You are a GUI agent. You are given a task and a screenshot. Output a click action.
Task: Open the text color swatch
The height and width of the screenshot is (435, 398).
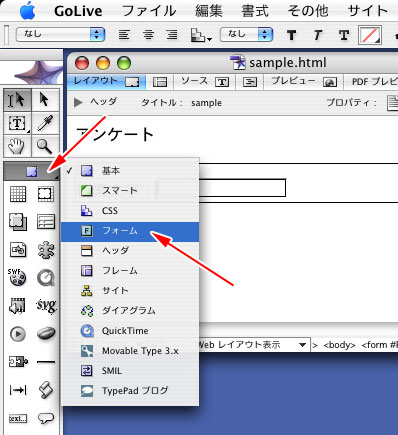(x=370, y=35)
